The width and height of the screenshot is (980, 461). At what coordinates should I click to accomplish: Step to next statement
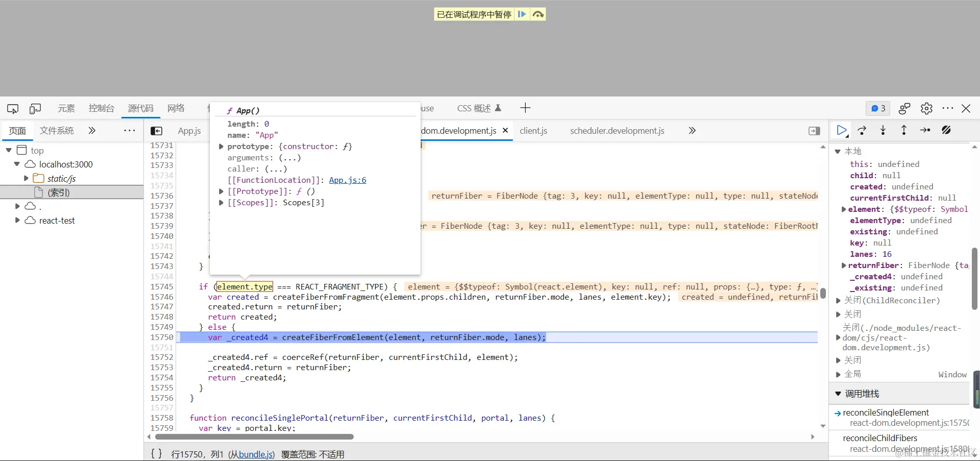pos(925,130)
